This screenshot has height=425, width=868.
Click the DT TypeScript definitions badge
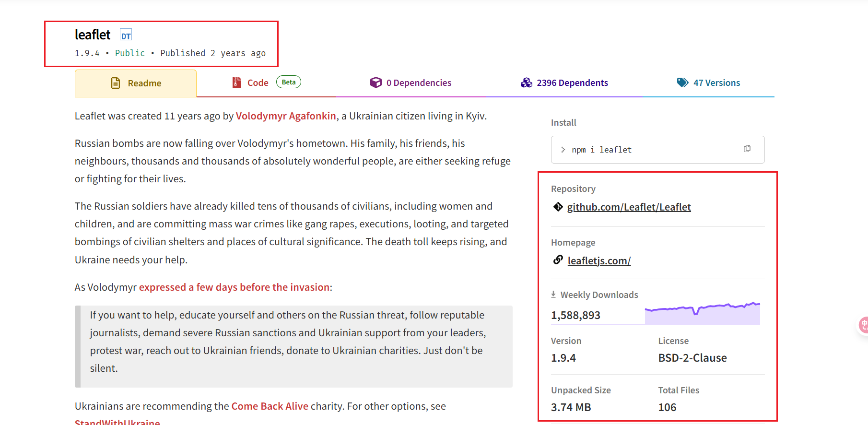coord(126,35)
